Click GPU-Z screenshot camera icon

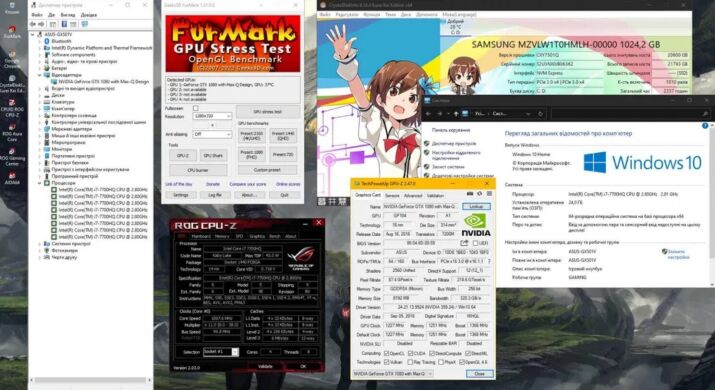click(470, 194)
